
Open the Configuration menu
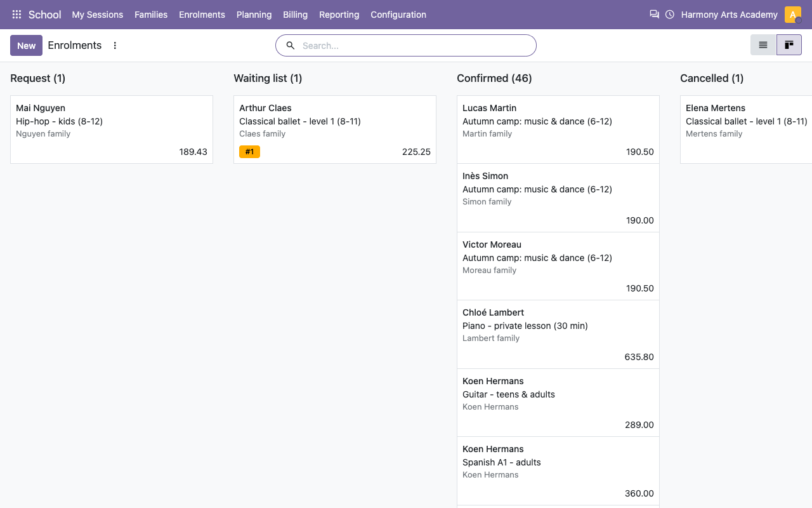click(x=398, y=15)
